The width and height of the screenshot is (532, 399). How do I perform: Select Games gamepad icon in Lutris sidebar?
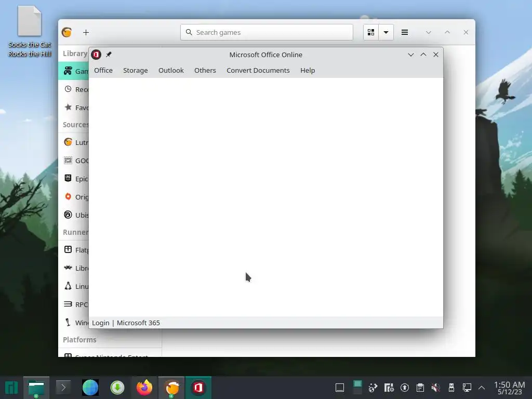pos(68,71)
